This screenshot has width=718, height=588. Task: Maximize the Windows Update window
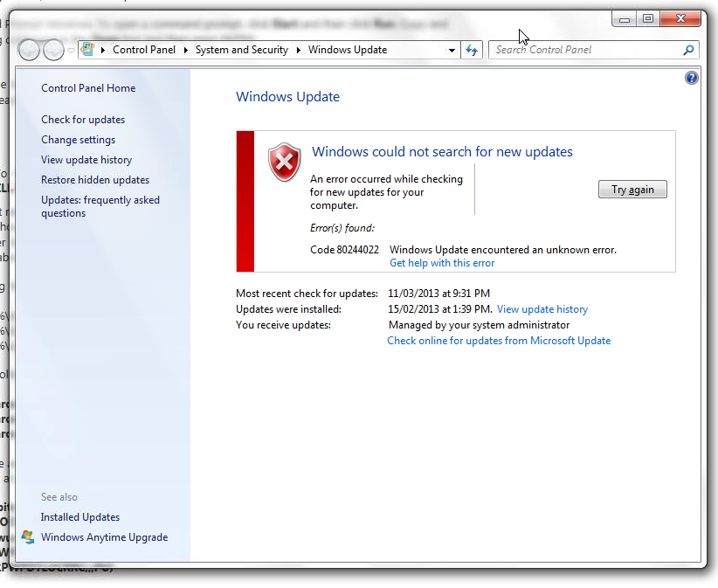tap(648, 18)
